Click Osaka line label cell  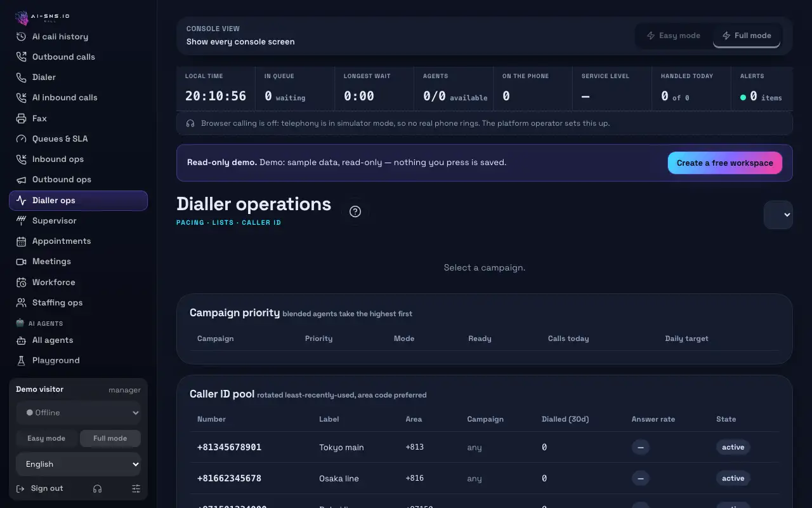[x=339, y=479]
